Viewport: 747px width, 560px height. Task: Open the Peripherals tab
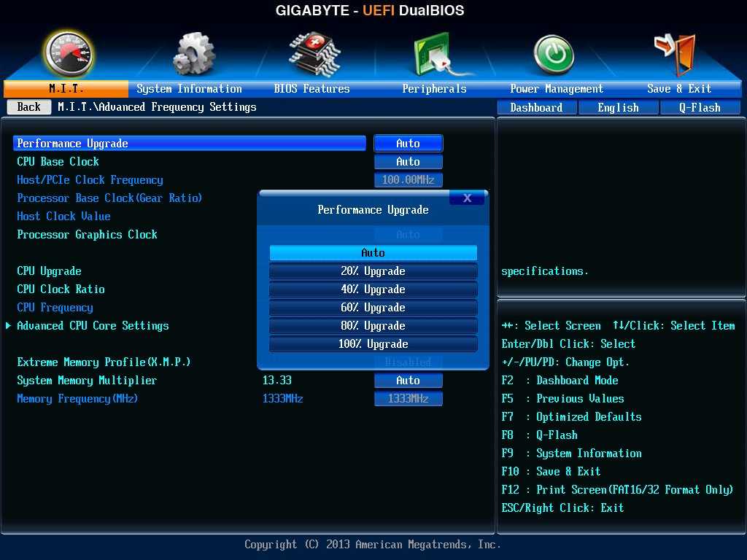(x=434, y=89)
